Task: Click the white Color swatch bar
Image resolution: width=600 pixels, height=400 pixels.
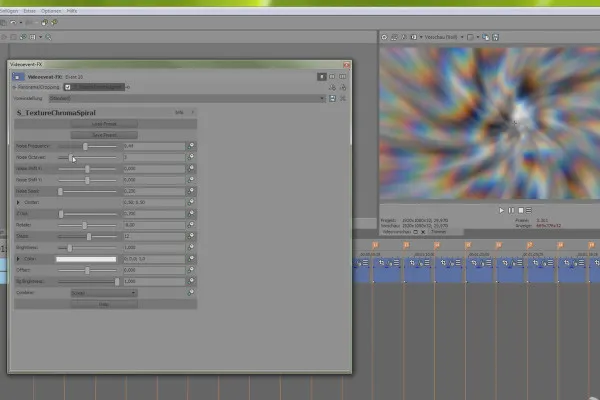Action: coord(86,259)
